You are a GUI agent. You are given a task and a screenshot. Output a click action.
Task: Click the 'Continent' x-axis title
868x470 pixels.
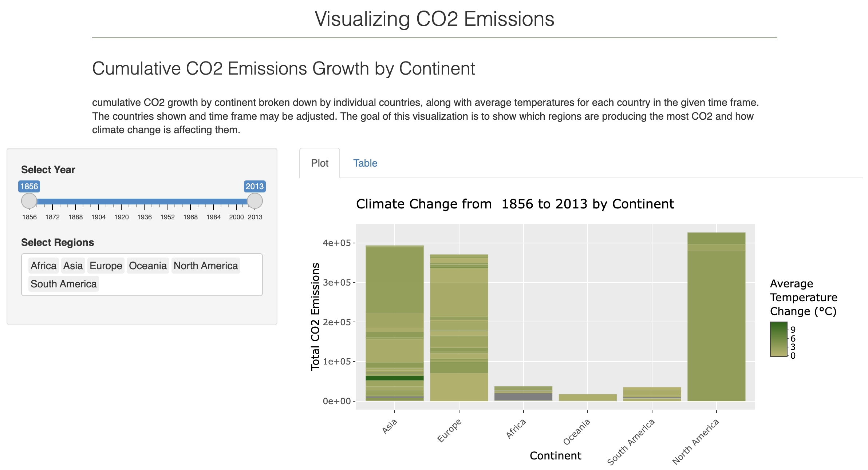(x=555, y=455)
